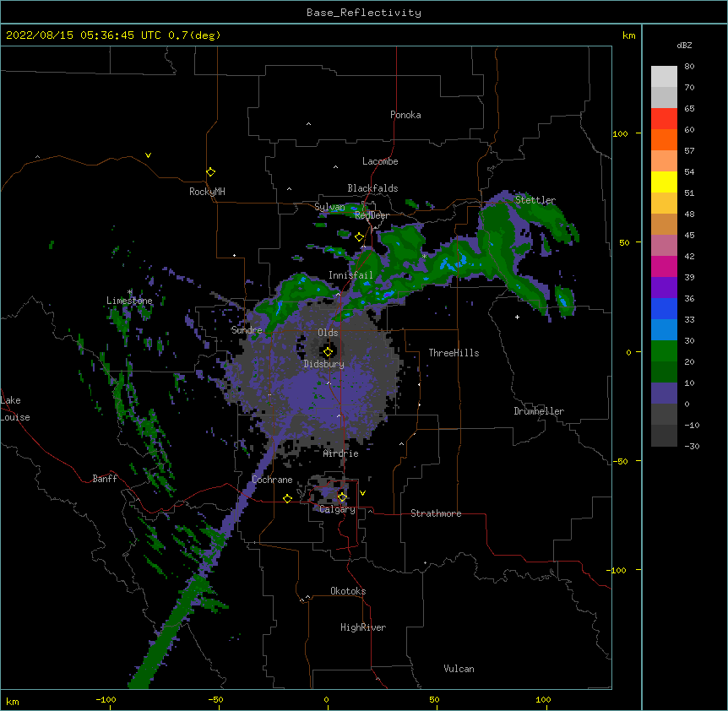Click the yellow marker below Cochrane label
Viewport: 728px width, 711px height.
click(x=287, y=498)
